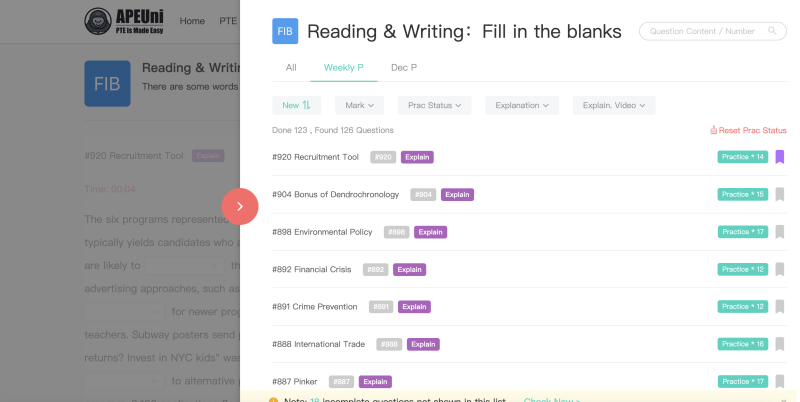Image resolution: width=800 pixels, height=402 pixels.
Task: Select the Dec P tab
Action: 404,68
